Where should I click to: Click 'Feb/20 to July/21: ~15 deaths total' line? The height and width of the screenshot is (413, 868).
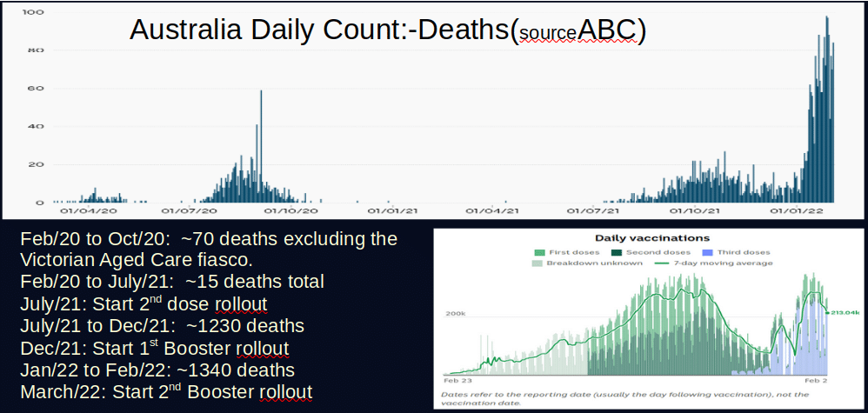tap(171, 282)
